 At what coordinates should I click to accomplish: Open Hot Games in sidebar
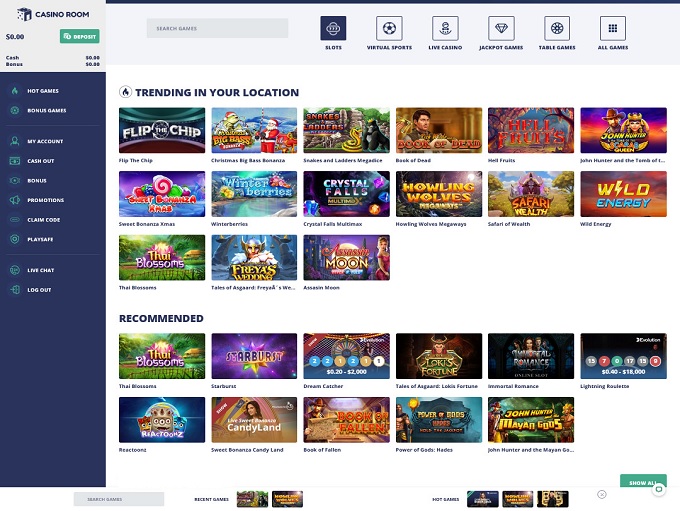pos(42,91)
